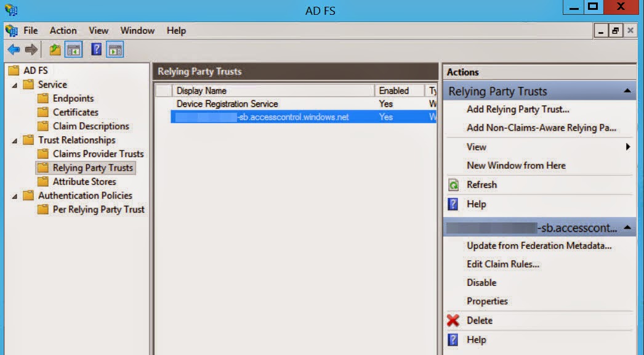
Task: Sort by Display Name column header
Action: pos(273,91)
